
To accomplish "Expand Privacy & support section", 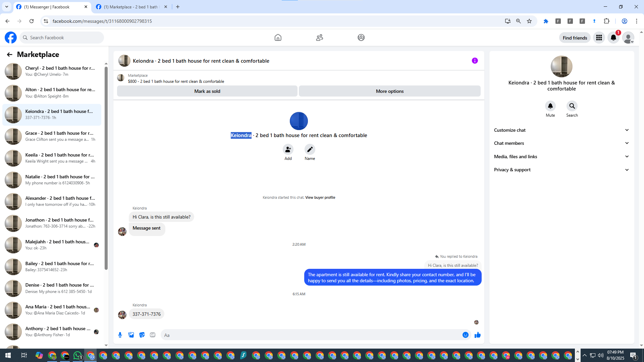I will coord(561,170).
